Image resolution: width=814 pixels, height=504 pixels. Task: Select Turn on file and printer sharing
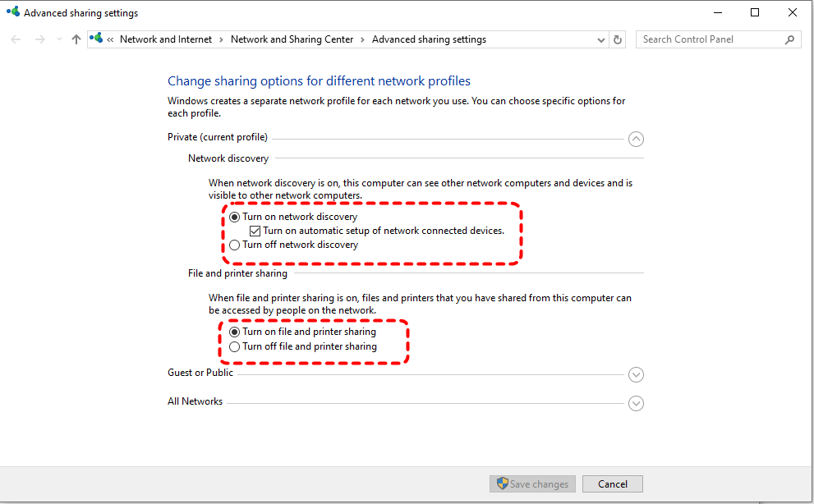click(235, 332)
